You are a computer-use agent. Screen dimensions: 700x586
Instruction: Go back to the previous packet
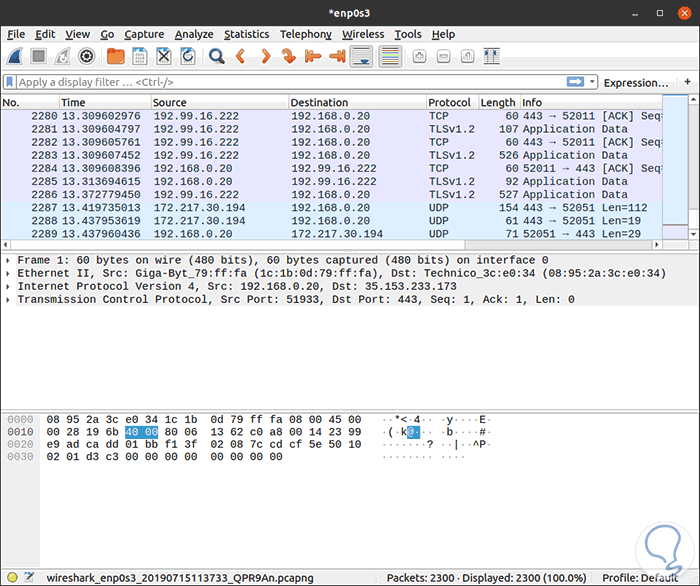[241, 56]
